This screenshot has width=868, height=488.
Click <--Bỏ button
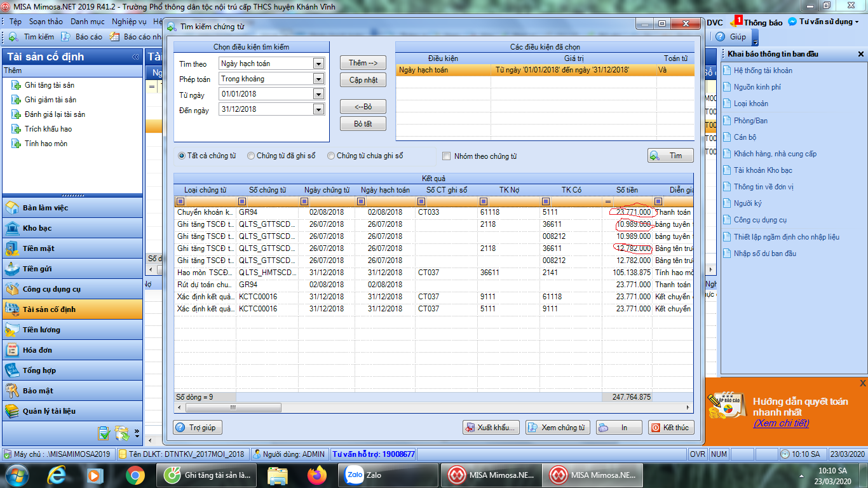coord(363,107)
